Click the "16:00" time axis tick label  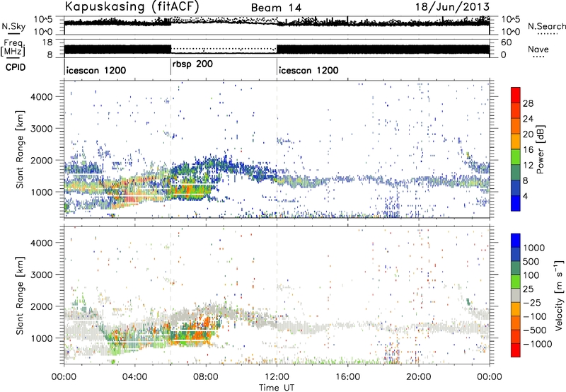pyautogui.click(x=347, y=377)
